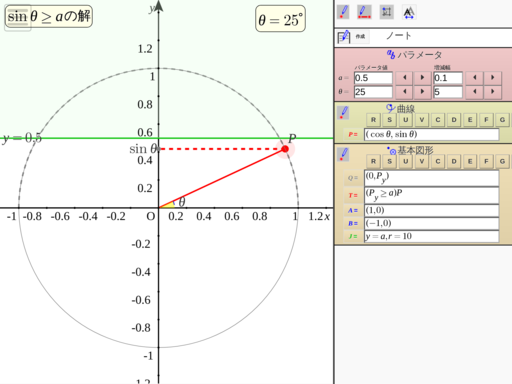Toggle visibility of A= label
This screenshot has width=512, height=384.
(353, 211)
